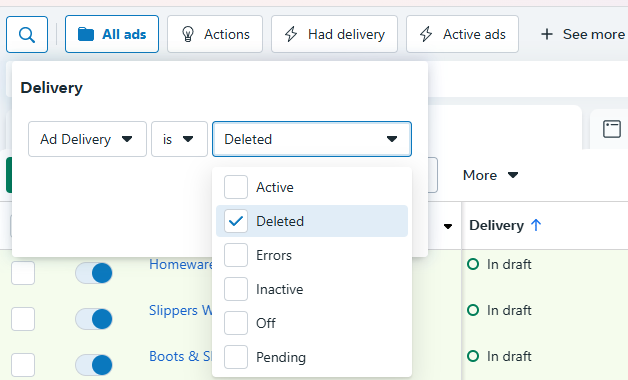Open the More dropdown menu

(x=490, y=175)
